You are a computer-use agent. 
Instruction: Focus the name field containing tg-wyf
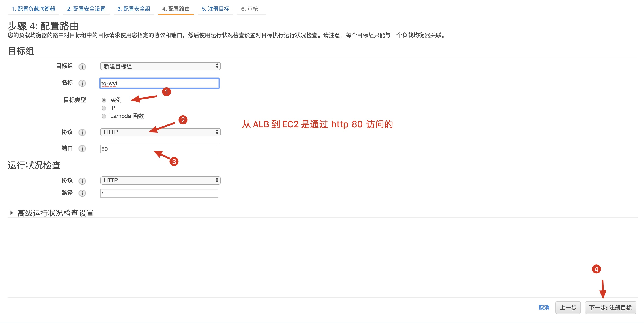pyautogui.click(x=159, y=83)
